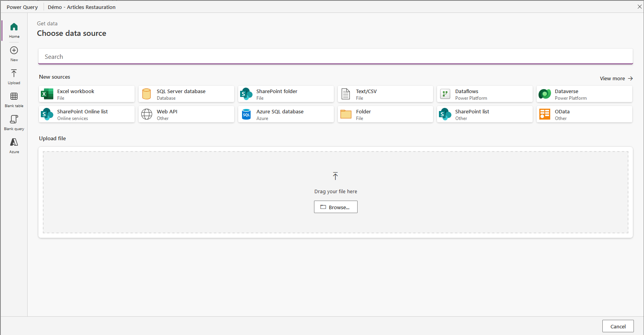The height and width of the screenshot is (335, 644).
Task: Create a Blank query from sidebar
Action: (x=14, y=119)
